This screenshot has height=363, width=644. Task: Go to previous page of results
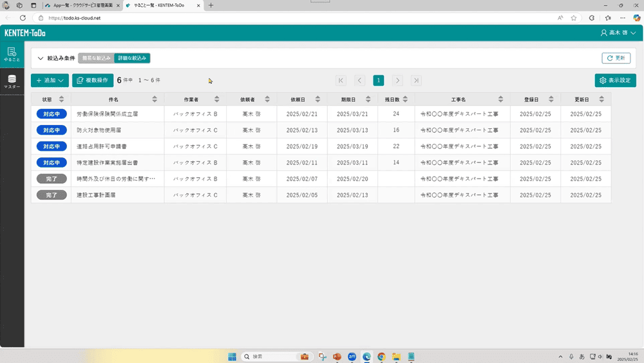point(360,81)
